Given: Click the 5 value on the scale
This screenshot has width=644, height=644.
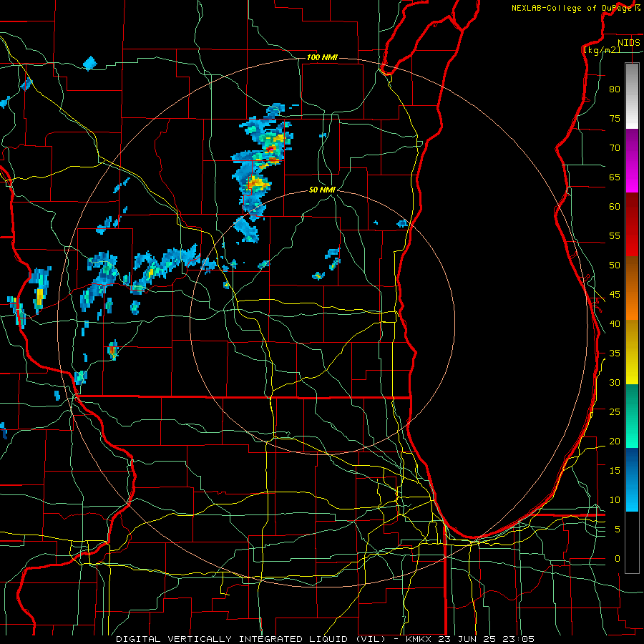Looking at the screenshot, I should [618, 530].
